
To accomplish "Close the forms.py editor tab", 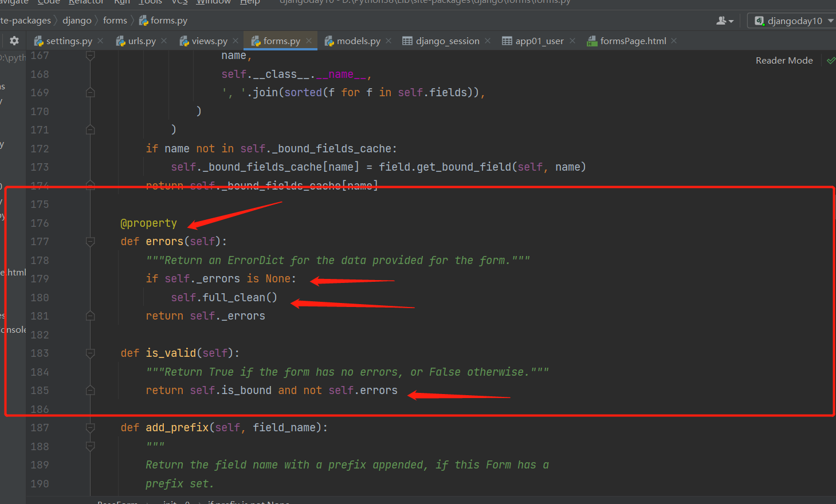I will [309, 41].
